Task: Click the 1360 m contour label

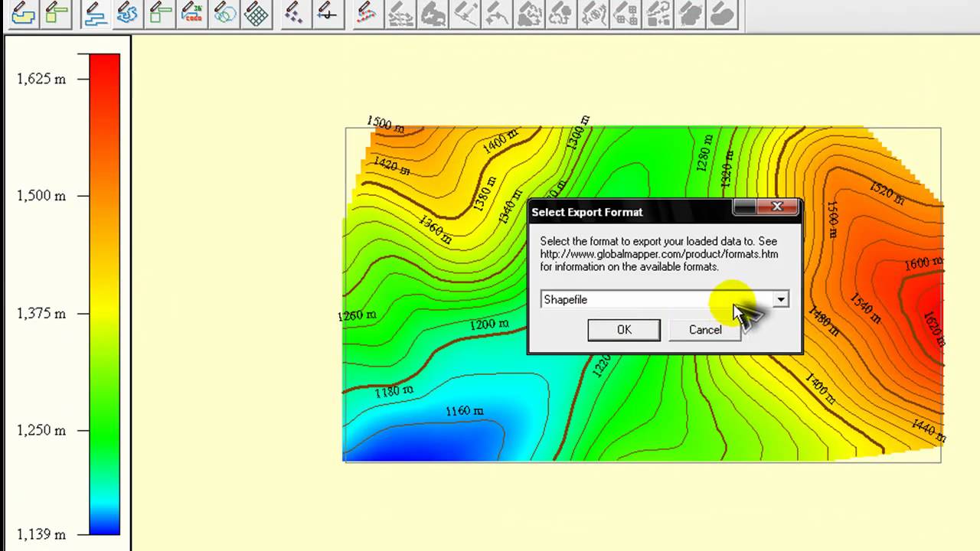Action: click(436, 230)
